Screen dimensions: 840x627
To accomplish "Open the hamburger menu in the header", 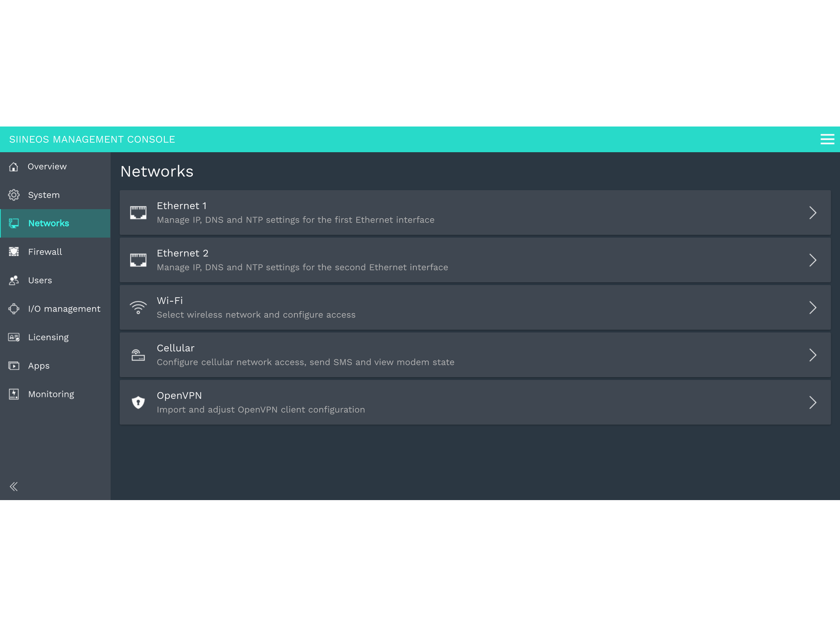I will pos(827,139).
